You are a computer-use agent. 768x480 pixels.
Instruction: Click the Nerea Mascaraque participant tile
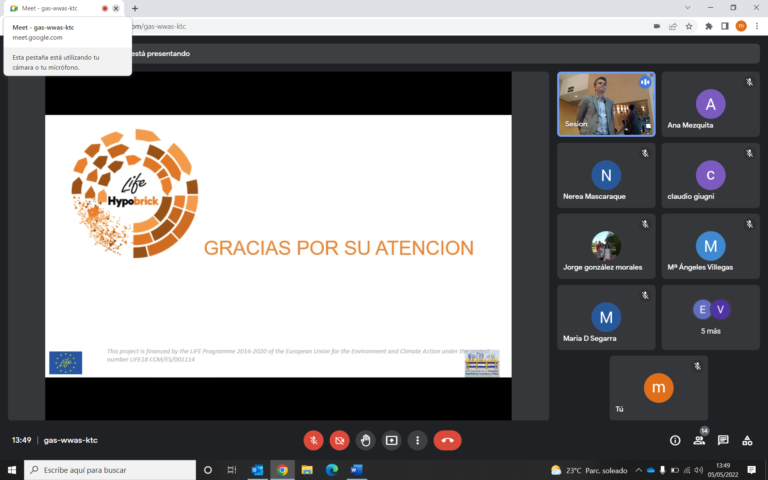(606, 175)
